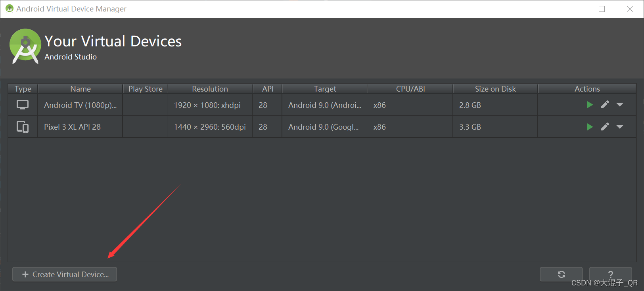Launch the Pixel 3 XL API 28 emulator
The height and width of the screenshot is (291, 644).
pos(590,127)
